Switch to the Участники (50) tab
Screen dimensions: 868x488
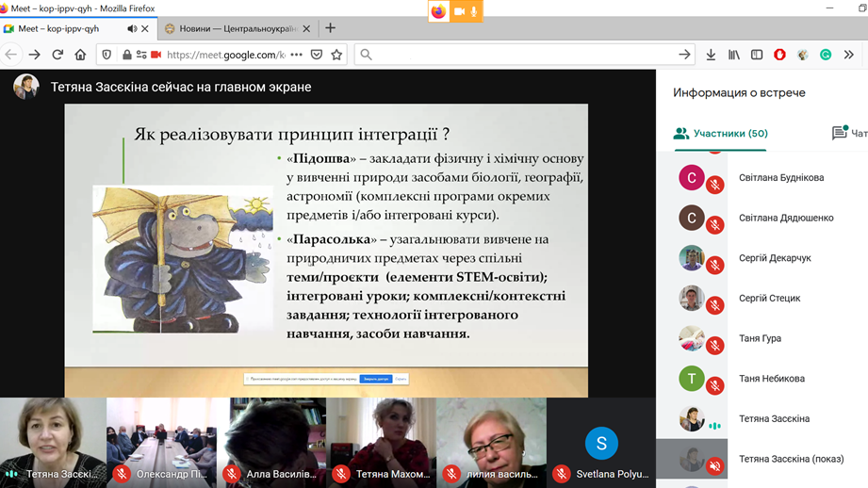[721, 134]
